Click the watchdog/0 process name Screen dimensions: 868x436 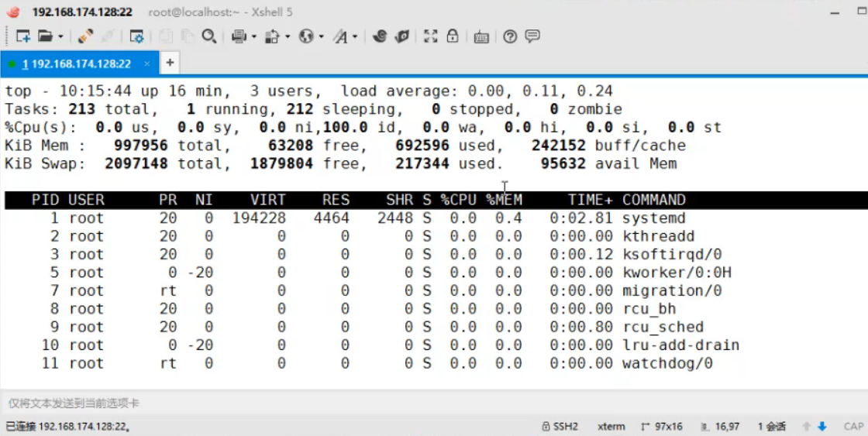click(667, 363)
